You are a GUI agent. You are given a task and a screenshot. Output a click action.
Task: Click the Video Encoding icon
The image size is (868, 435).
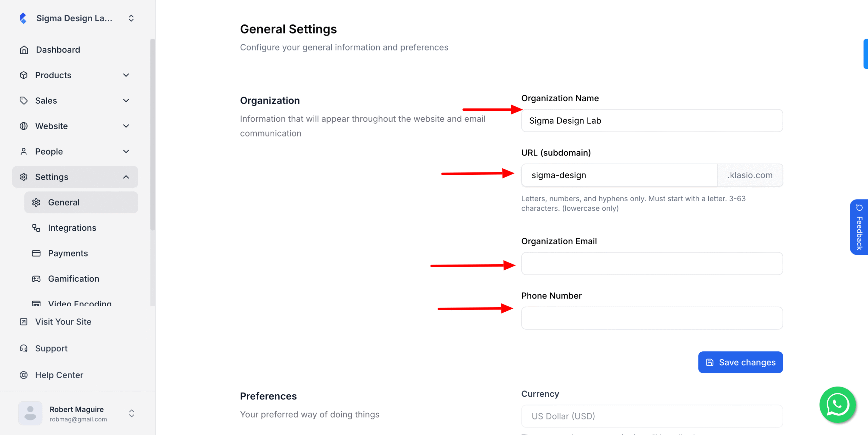coord(36,303)
